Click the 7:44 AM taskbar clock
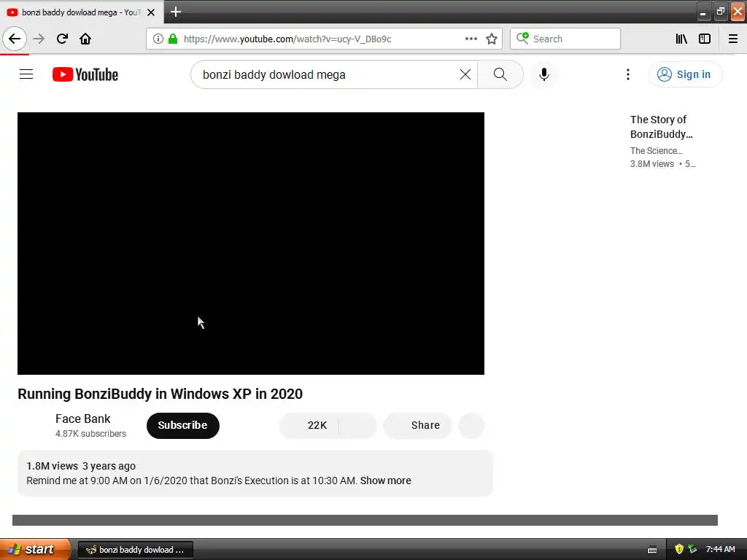The width and height of the screenshot is (747, 560). tap(720, 549)
